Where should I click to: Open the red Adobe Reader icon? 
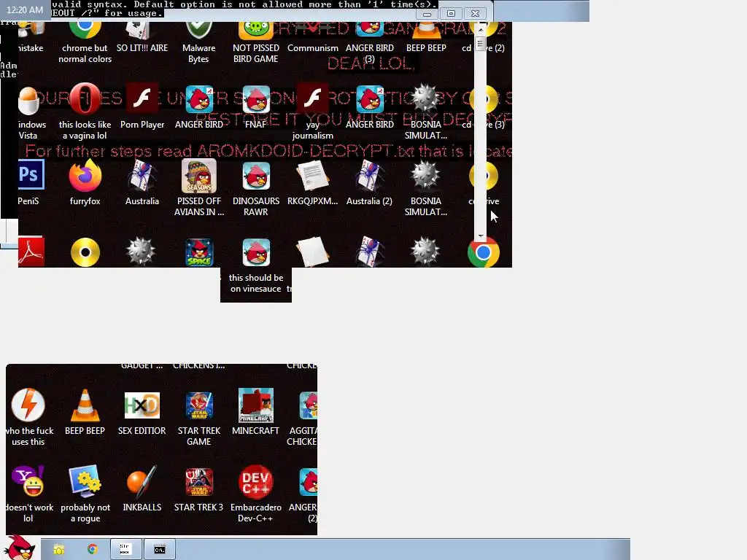tap(31, 252)
